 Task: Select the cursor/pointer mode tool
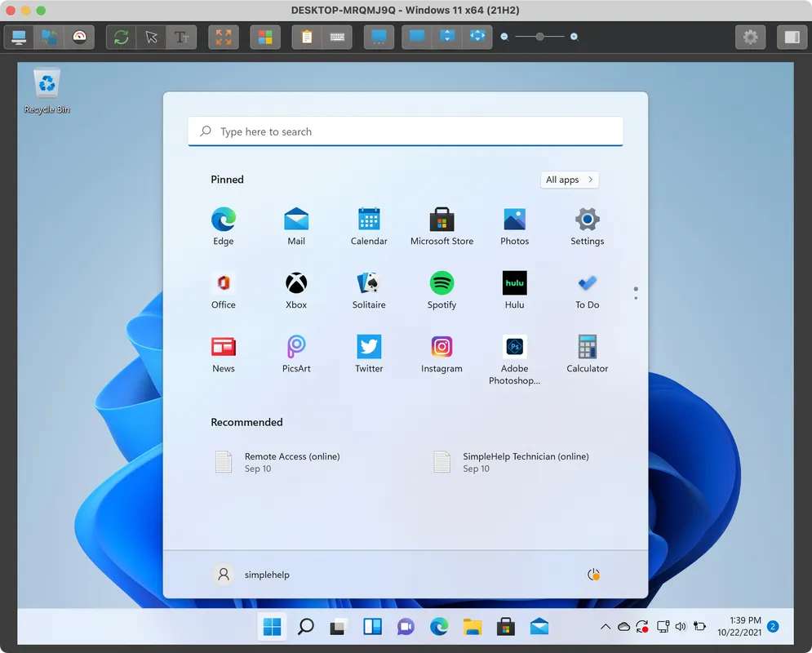(153, 37)
